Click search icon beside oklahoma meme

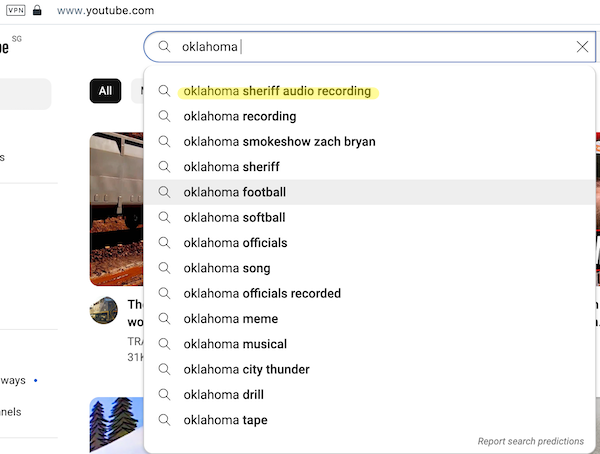(x=164, y=318)
